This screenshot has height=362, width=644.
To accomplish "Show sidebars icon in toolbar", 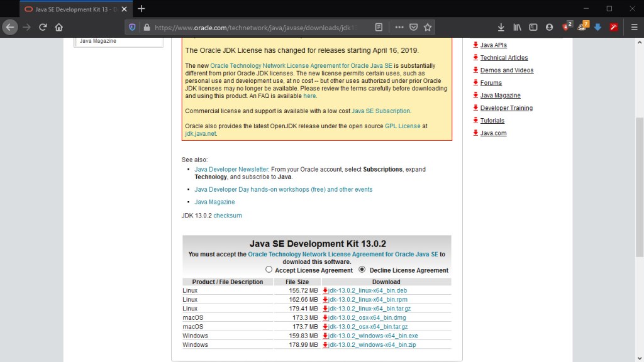I will tap(533, 27).
